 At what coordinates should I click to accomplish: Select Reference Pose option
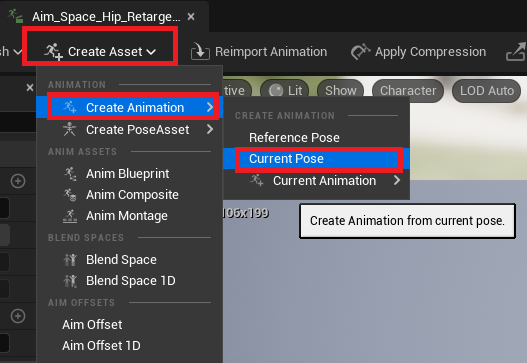pyautogui.click(x=316, y=137)
